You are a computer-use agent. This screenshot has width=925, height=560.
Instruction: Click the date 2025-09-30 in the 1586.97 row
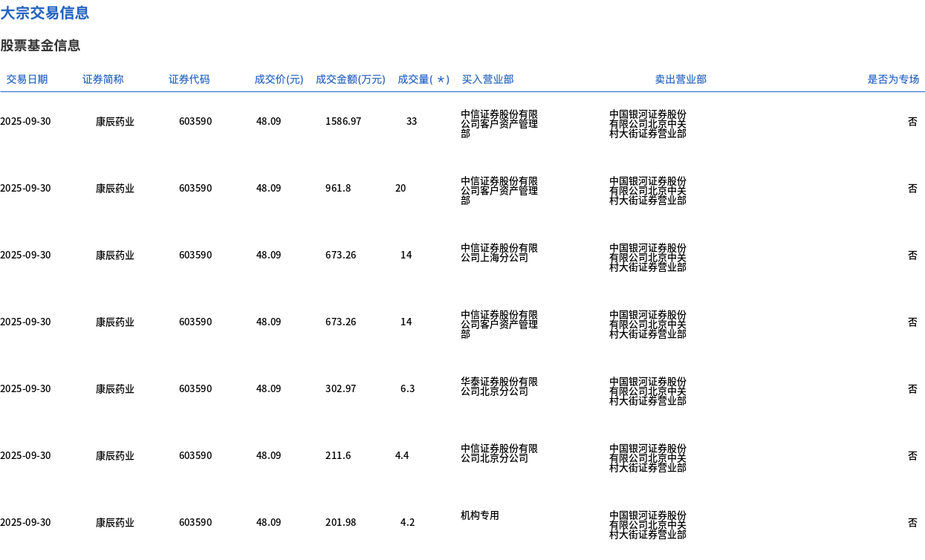(x=25, y=121)
